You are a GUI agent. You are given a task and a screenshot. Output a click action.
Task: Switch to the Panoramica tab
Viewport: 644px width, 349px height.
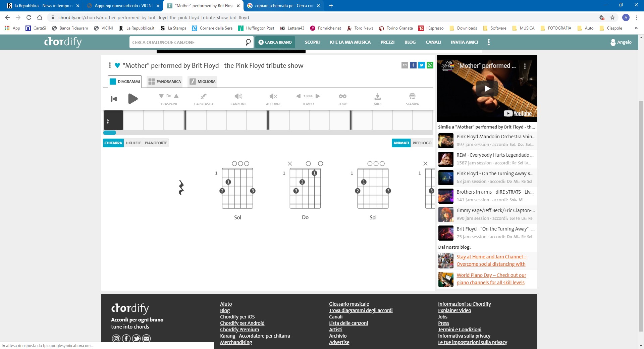tap(165, 82)
